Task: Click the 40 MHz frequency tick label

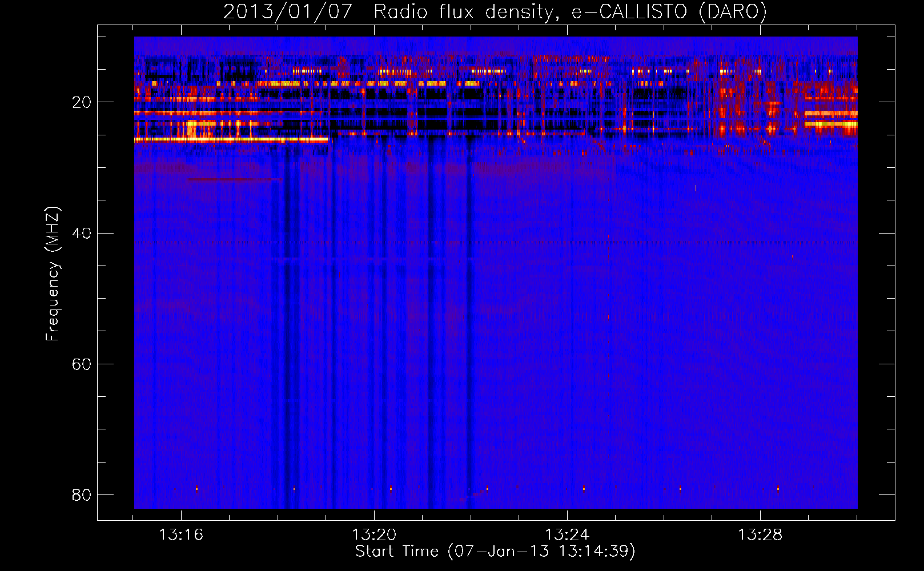Action: pos(82,233)
